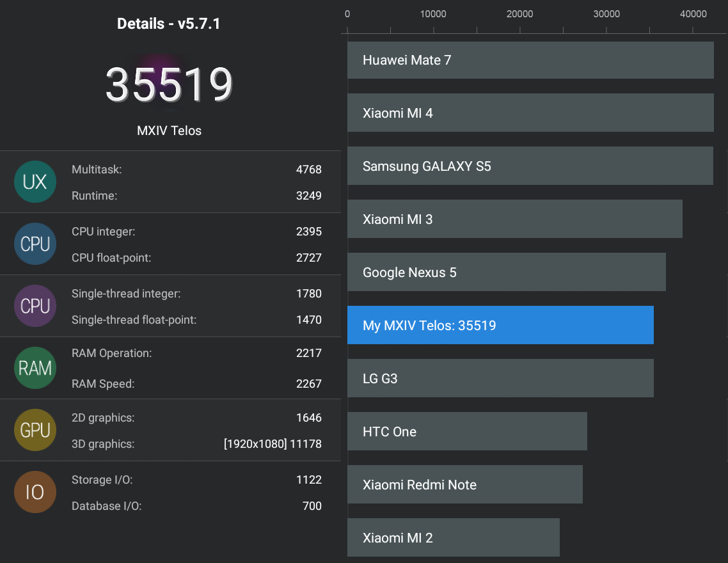Image resolution: width=728 pixels, height=563 pixels.
Task: Click the 10000 axis label
Action: [433, 14]
